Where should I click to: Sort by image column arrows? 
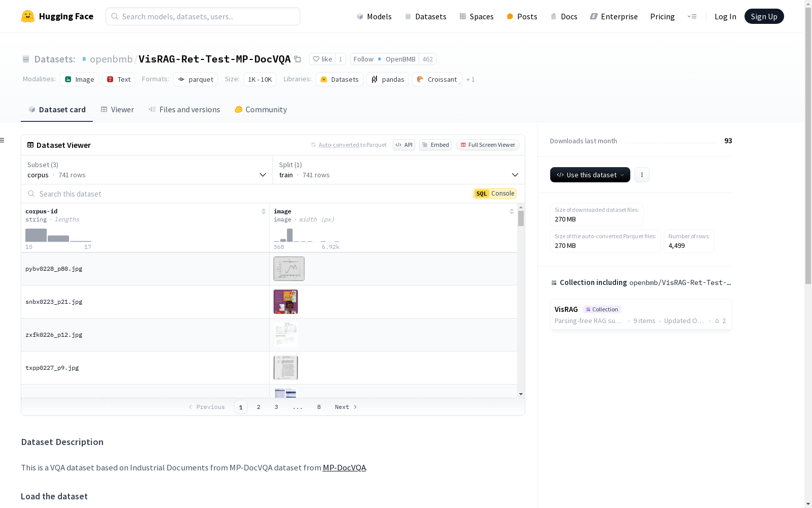click(x=512, y=211)
